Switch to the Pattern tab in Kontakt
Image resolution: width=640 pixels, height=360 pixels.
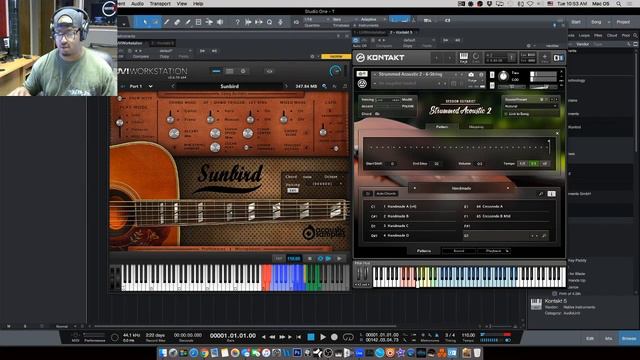point(442,127)
